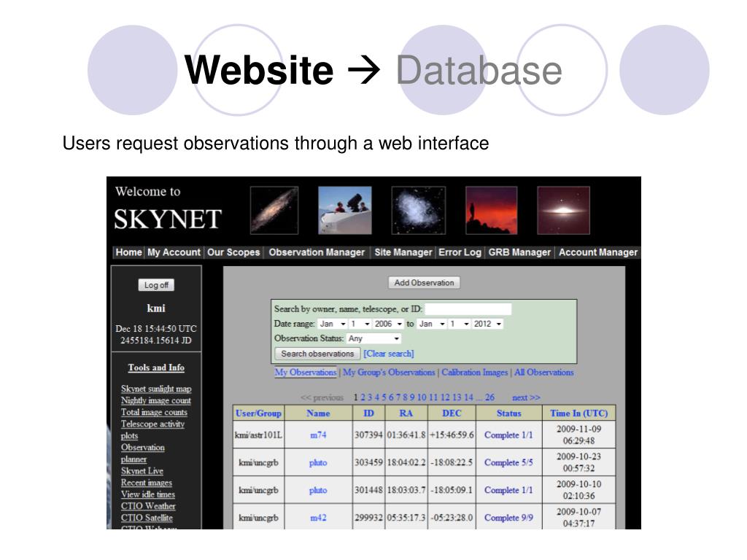747x560 pixels.
Task: Expand the start day dropdown
Action: 360,324
